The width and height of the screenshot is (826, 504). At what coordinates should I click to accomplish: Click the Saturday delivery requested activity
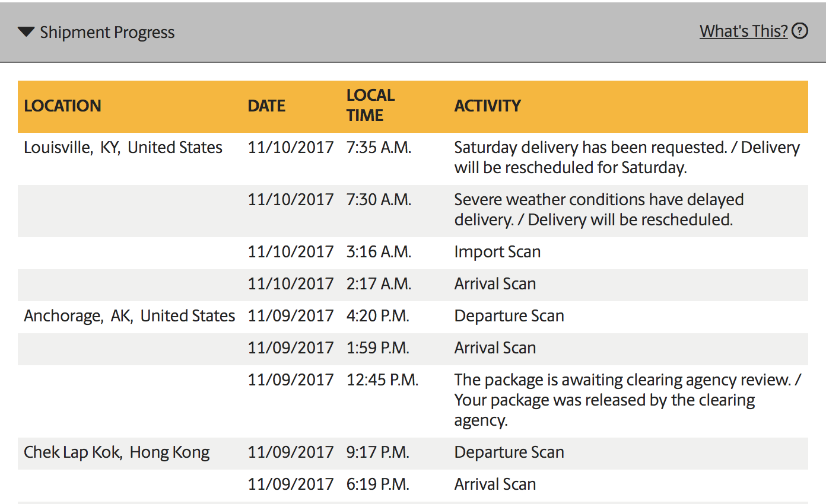click(x=627, y=157)
